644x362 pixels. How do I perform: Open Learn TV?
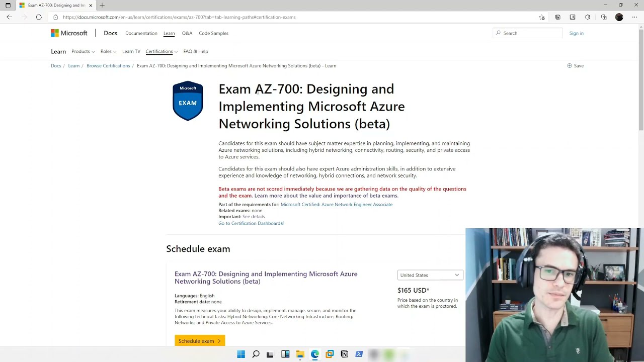tap(131, 51)
